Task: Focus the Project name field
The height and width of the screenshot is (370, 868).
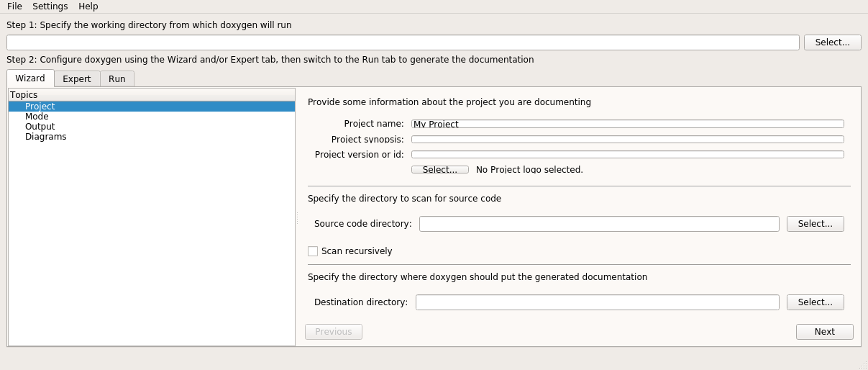Action: tap(628, 124)
